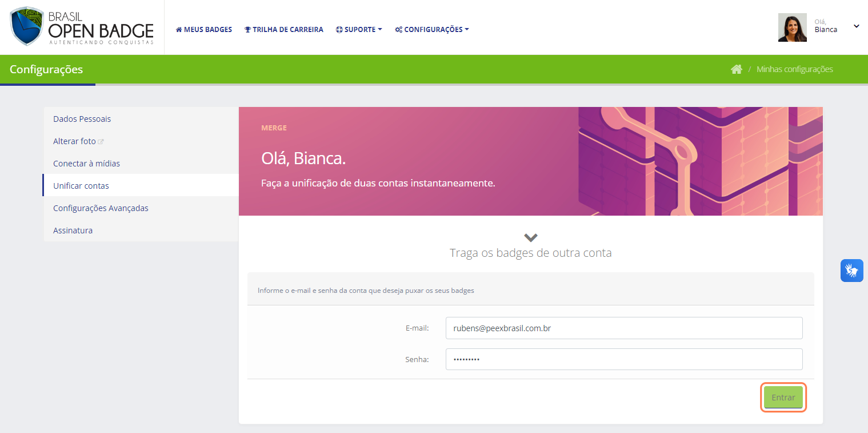Click Minhas configurações breadcrumb text
The image size is (868, 433).
click(x=795, y=69)
